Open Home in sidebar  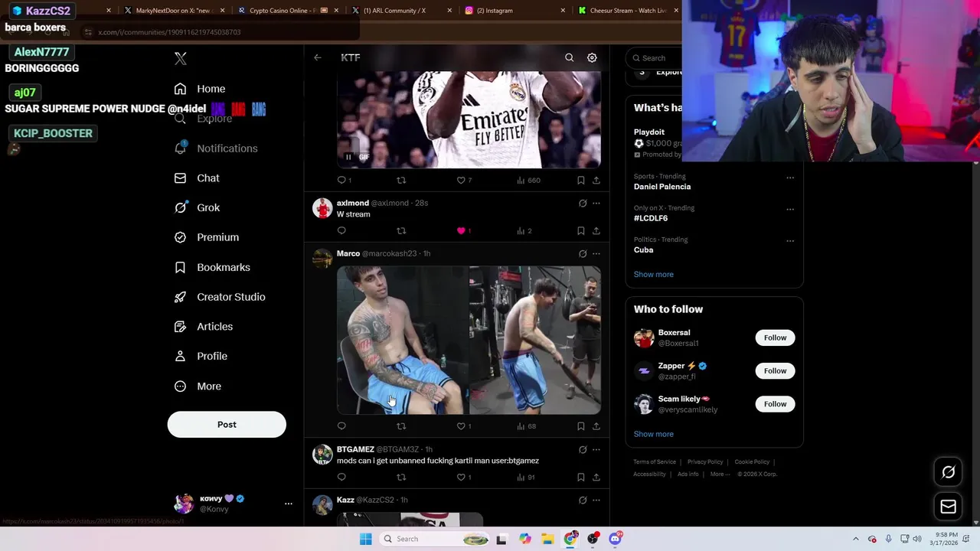[x=200, y=89]
